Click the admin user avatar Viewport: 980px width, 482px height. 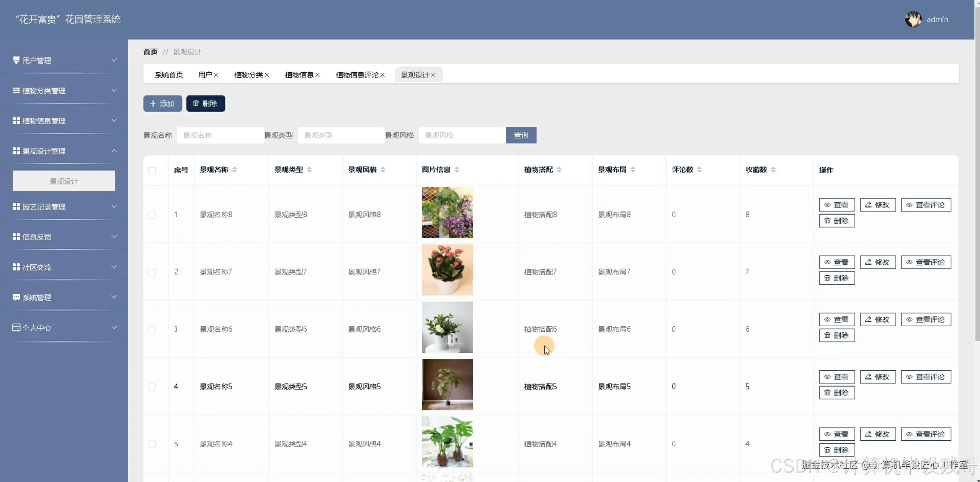(x=913, y=19)
